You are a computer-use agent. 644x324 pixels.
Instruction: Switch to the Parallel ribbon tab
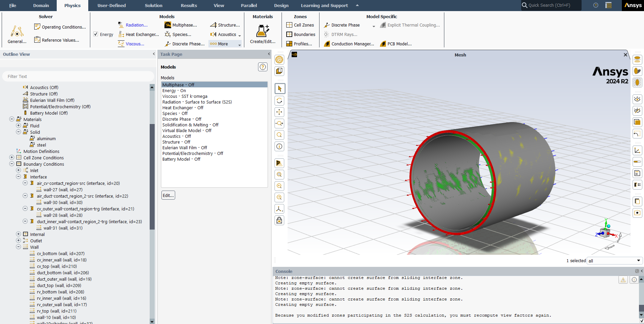pos(249,5)
